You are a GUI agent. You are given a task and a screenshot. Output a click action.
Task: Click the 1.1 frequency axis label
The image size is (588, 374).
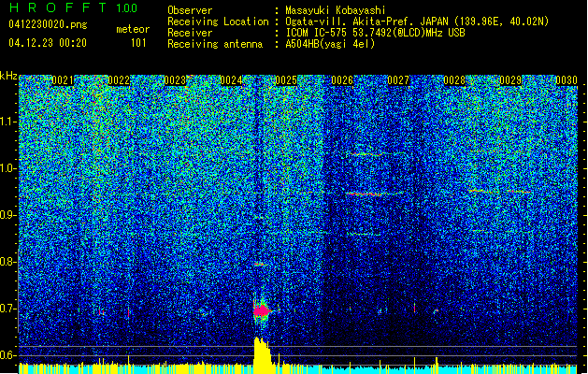pyautogui.click(x=7, y=122)
